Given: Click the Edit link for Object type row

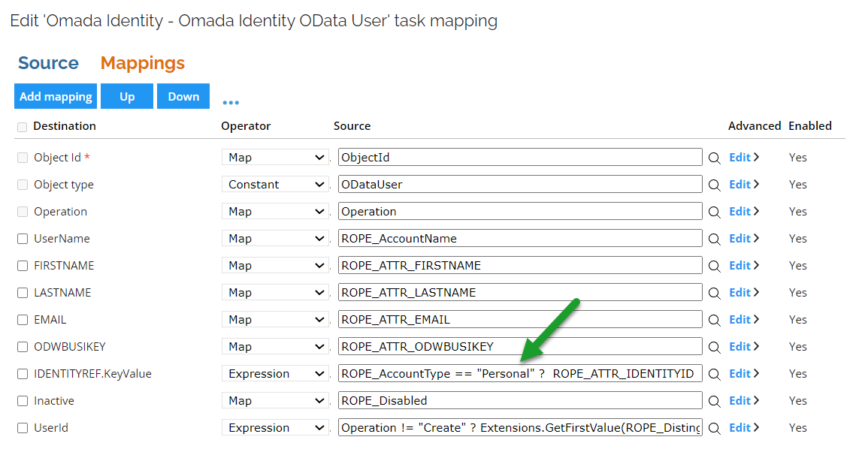Looking at the screenshot, I should [743, 184].
